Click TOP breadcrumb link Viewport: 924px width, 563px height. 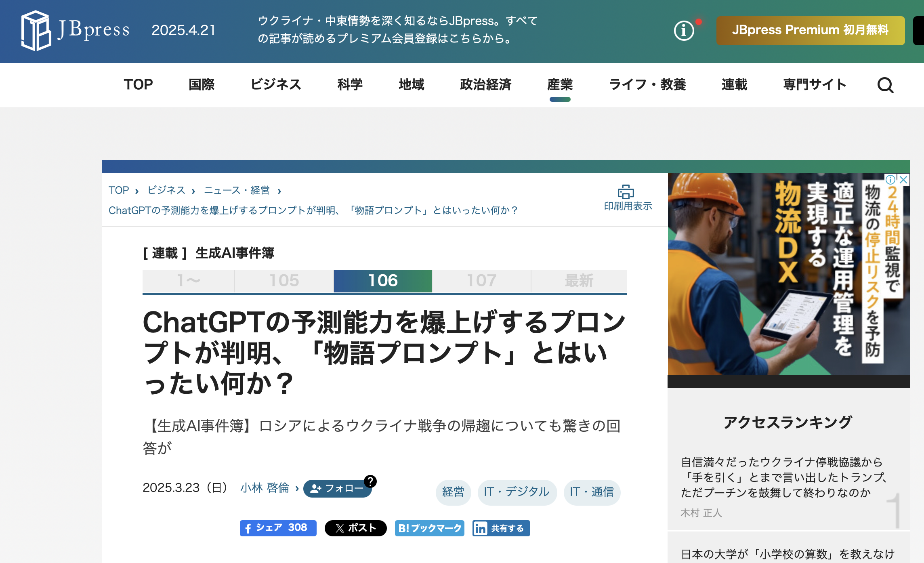click(x=119, y=190)
